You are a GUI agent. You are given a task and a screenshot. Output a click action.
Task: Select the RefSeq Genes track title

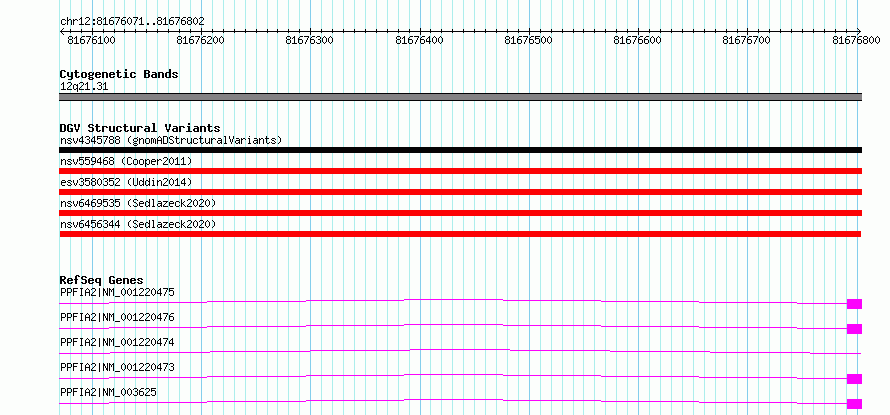tap(102, 280)
